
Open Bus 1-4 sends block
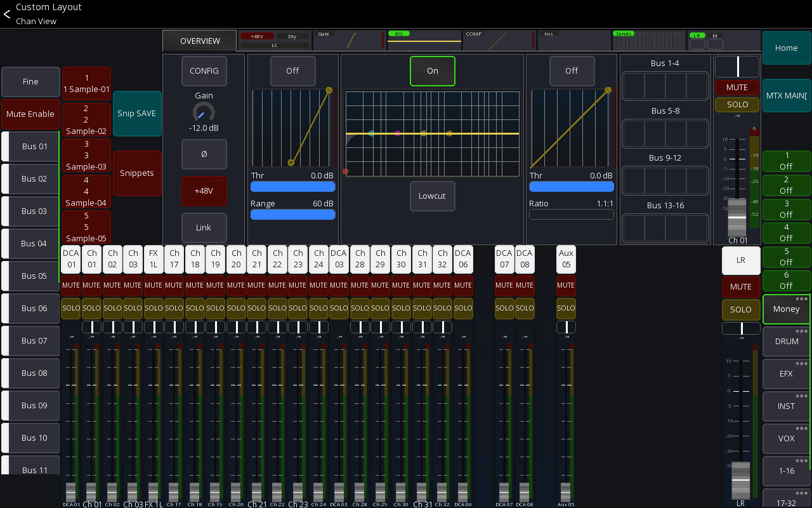pyautogui.click(x=665, y=86)
